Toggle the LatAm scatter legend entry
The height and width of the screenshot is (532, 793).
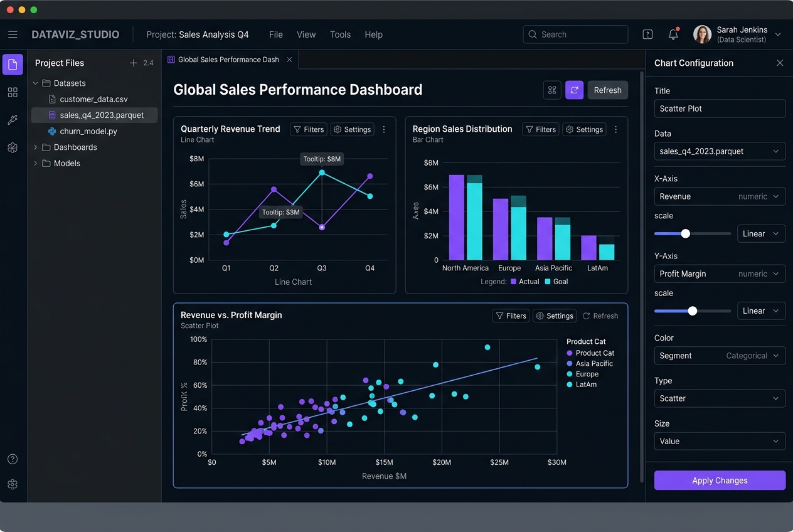pos(582,385)
